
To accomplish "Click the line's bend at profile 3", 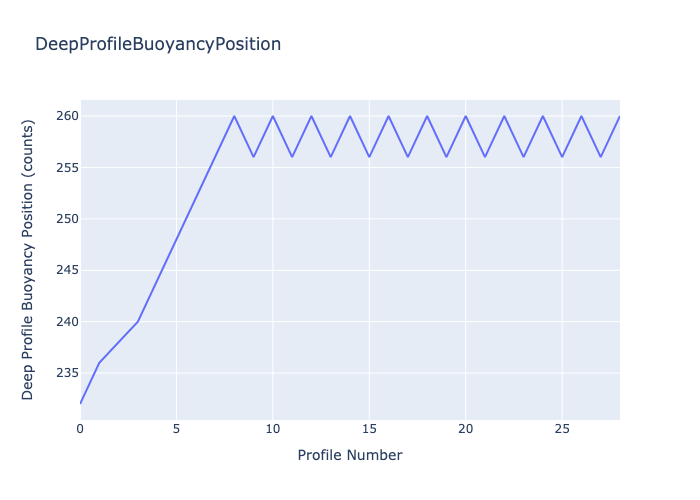I will (x=138, y=321).
